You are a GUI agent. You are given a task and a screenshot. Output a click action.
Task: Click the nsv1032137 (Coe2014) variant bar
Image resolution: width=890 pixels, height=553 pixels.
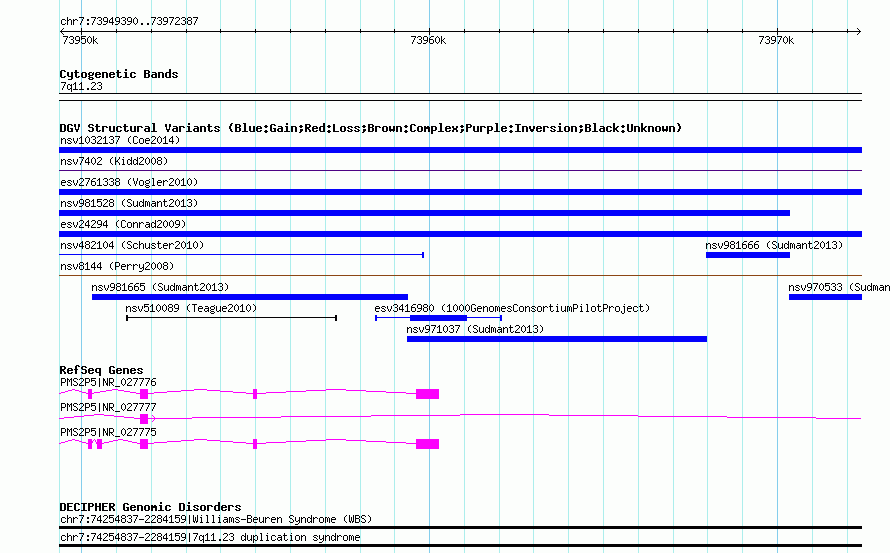click(460, 150)
